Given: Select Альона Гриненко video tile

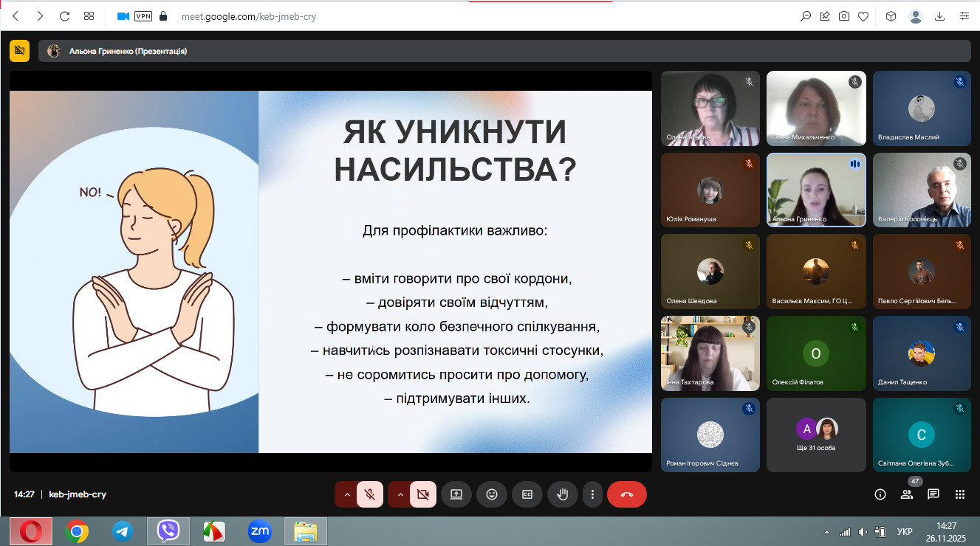Looking at the screenshot, I should [816, 190].
